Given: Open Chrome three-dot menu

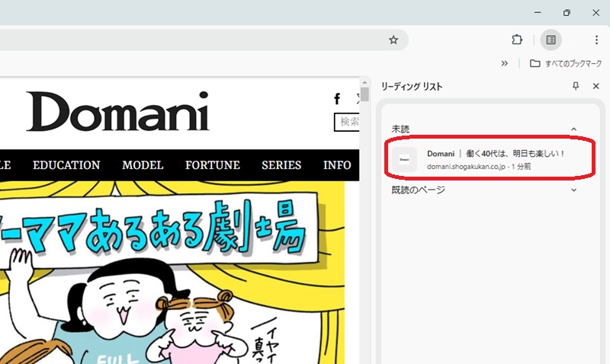Looking at the screenshot, I should (596, 40).
